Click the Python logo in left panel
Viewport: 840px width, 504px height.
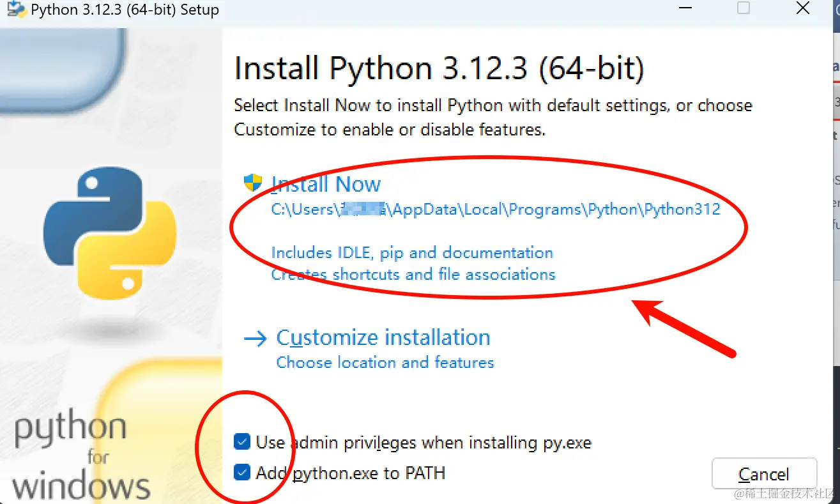tap(109, 233)
